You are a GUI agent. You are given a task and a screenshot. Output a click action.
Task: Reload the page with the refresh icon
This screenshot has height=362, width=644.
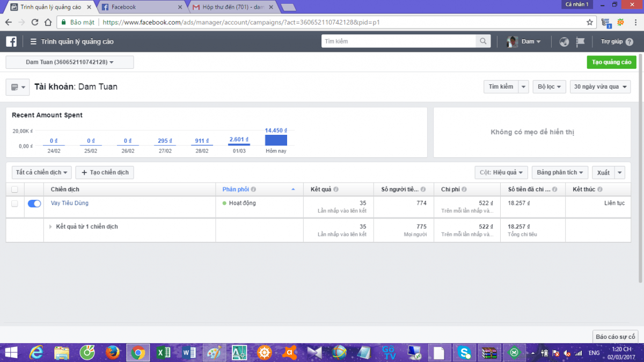(35, 23)
